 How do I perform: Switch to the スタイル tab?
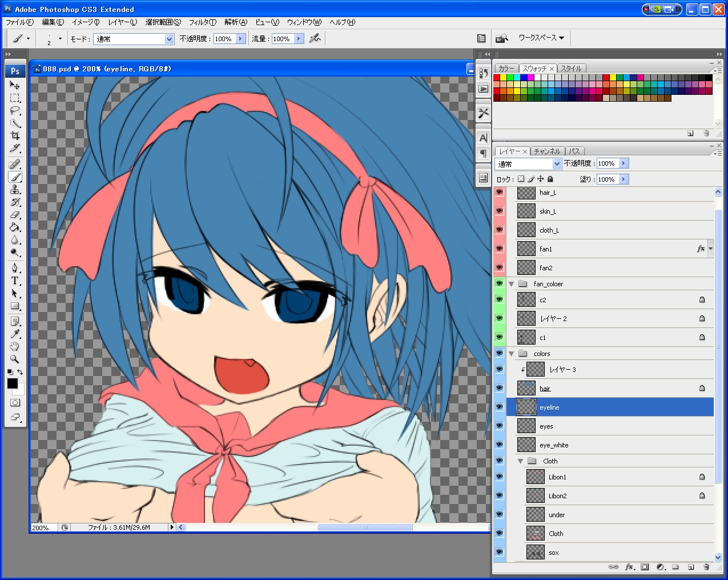pyautogui.click(x=570, y=69)
